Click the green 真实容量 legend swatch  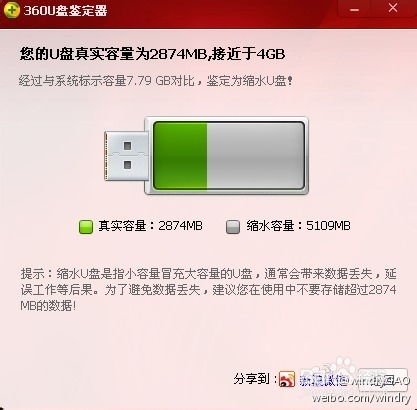pos(86,227)
